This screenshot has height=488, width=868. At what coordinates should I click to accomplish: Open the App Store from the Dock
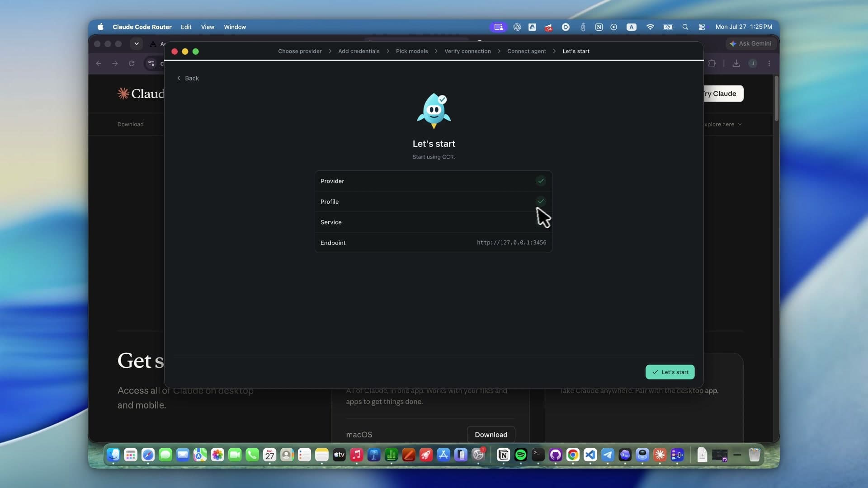(x=443, y=455)
